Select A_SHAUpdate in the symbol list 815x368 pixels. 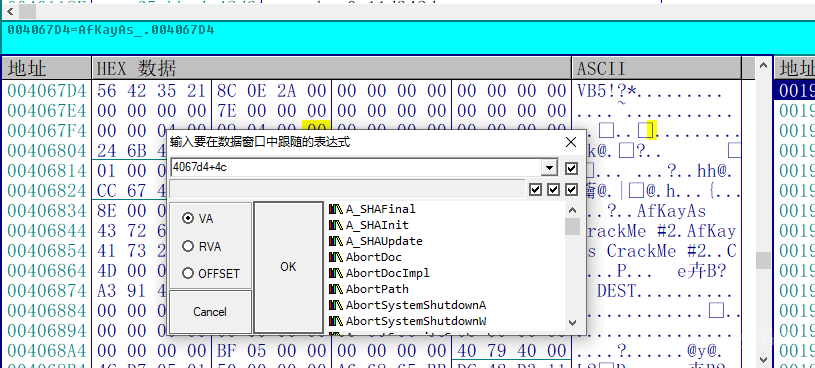[384, 241]
